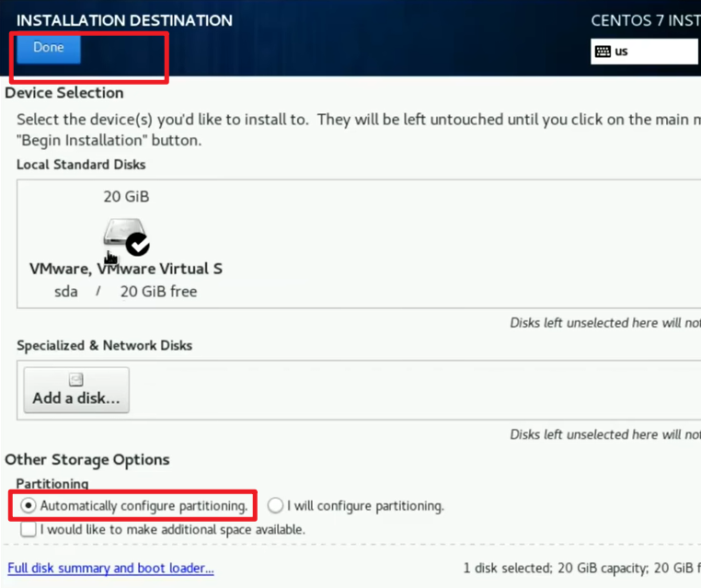701x588 pixels.
Task: Click the sda / 20 GiB free text
Action: [x=126, y=292]
